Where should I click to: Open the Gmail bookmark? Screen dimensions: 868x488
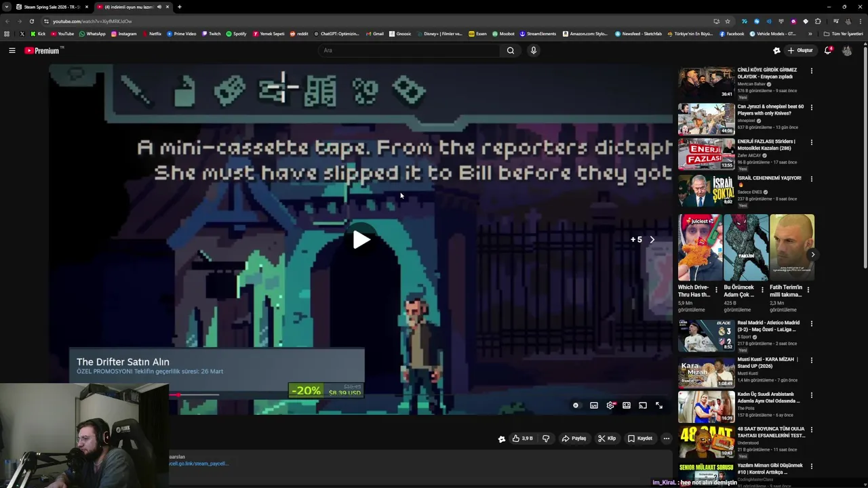click(375, 33)
